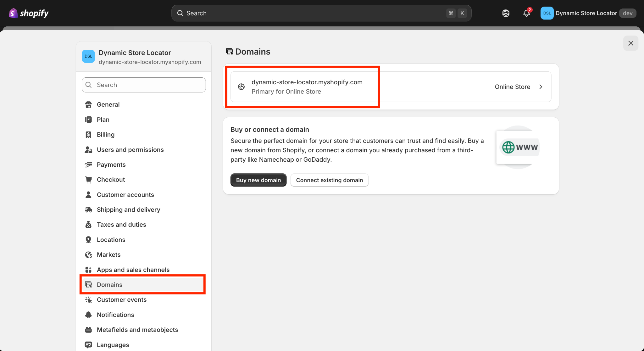Select Locations in sidebar
This screenshot has height=351, width=644.
(x=143, y=240)
